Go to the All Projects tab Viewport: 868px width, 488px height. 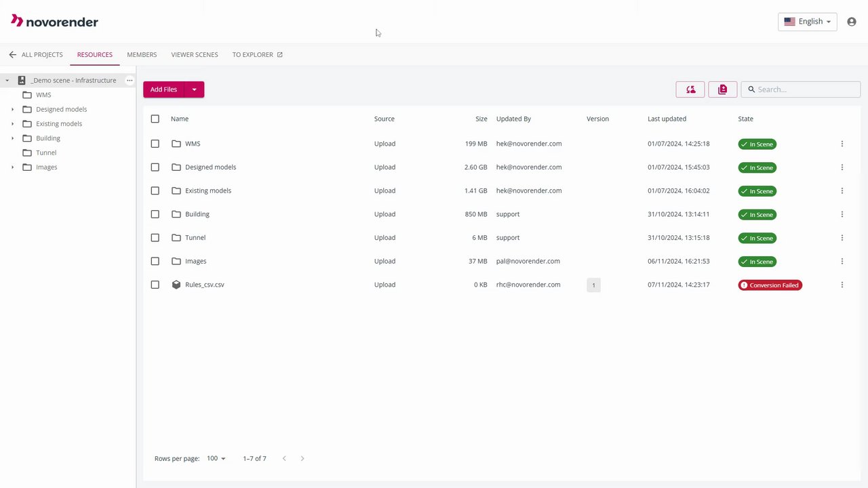coord(42,55)
